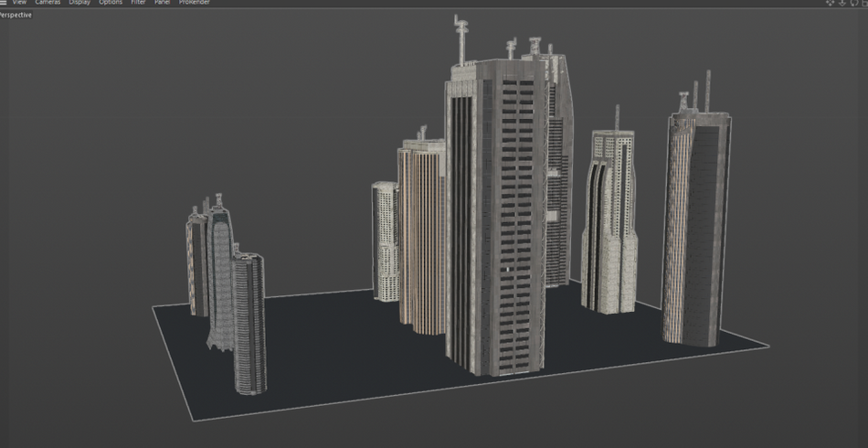Select the rightmost curved tower
This screenshot has height=448, width=868.
click(x=696, y=221)
